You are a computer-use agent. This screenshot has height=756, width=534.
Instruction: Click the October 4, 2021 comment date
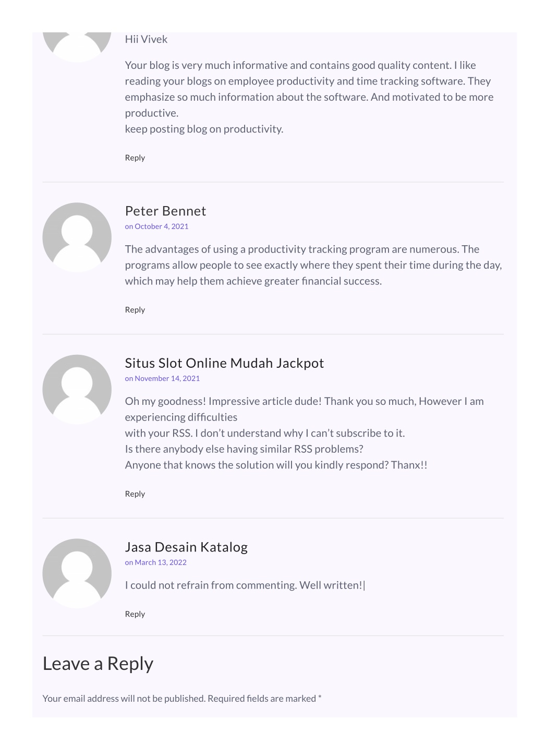coord(157,226)
